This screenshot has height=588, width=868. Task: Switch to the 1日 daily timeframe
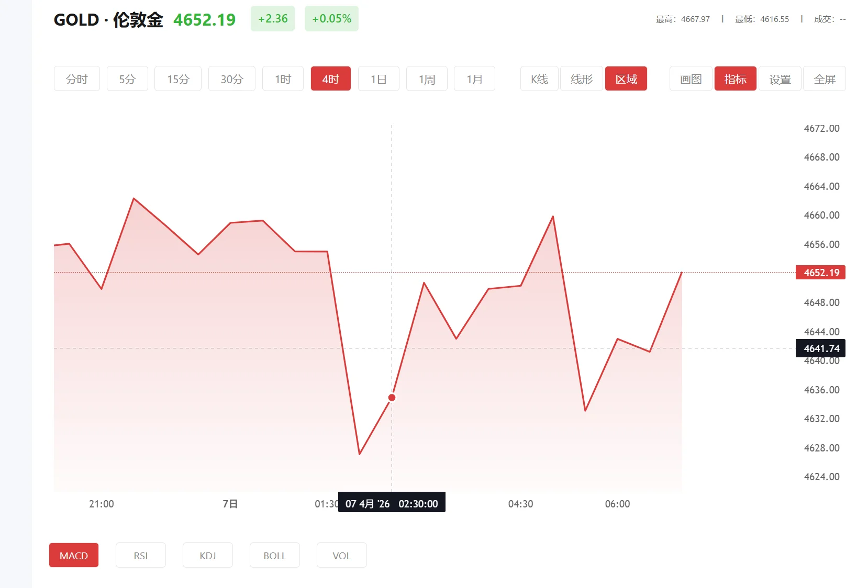[378, 78]
